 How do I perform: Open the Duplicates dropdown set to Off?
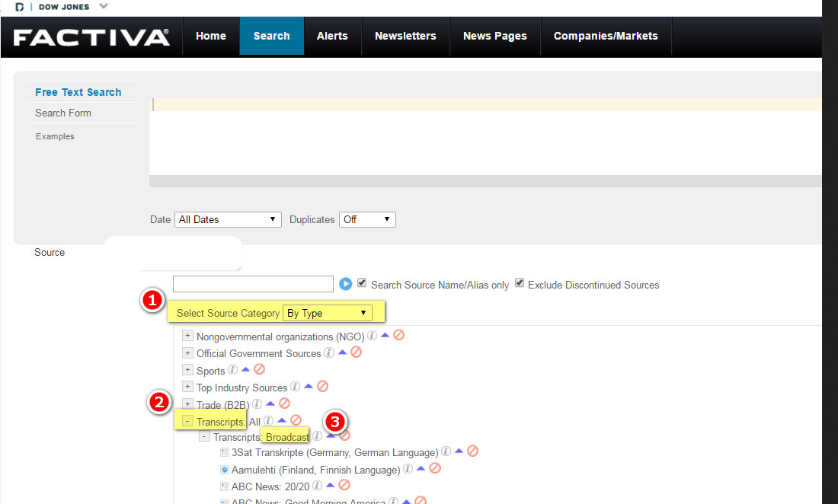coord(367,219)
